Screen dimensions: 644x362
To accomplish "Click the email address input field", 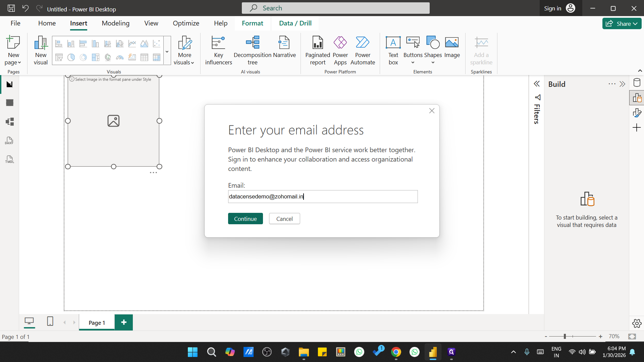I will pos(323,196).
